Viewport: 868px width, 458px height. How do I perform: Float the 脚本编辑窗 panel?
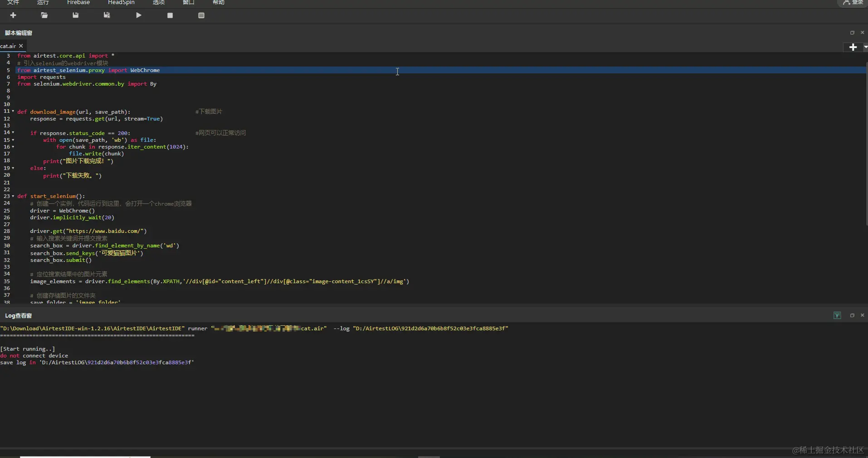click(x=852, y=33)
